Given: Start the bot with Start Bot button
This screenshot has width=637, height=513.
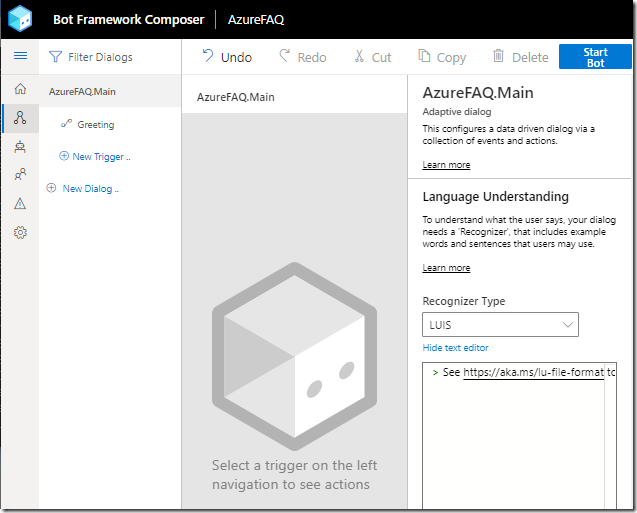Looking at the screenshot, I should 595,57.
